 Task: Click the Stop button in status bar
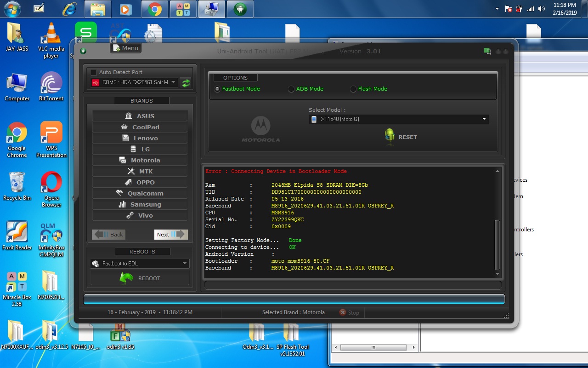point(350,312)
